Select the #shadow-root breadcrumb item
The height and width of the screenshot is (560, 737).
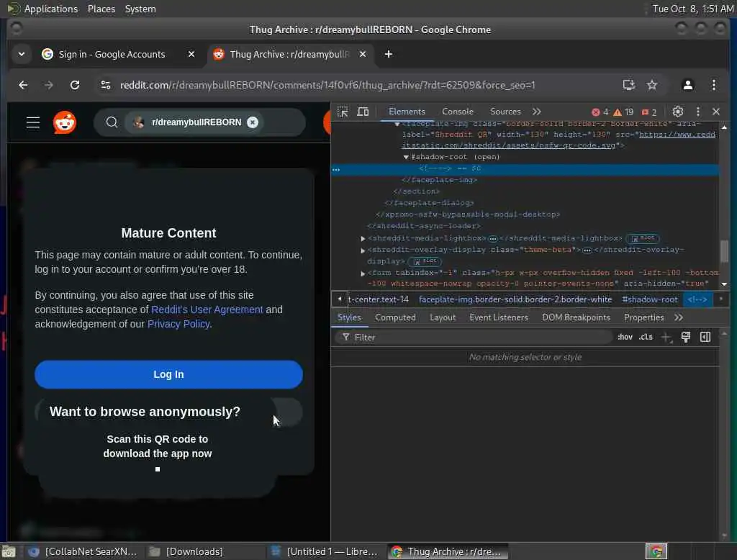(x=650, y=299)
